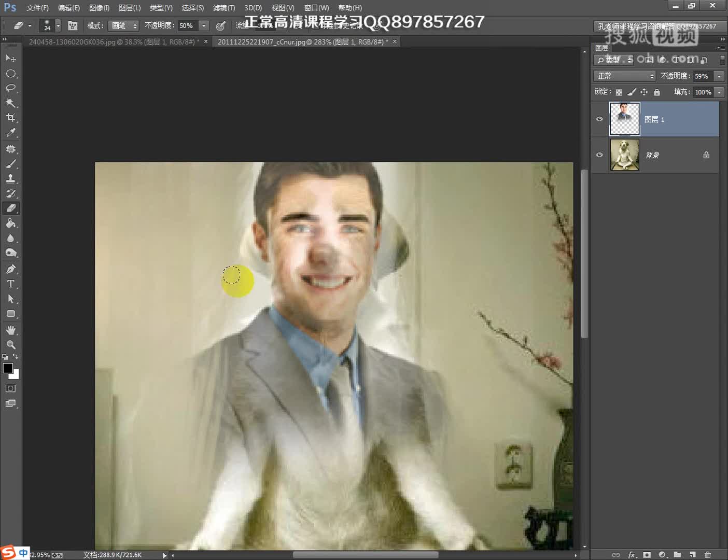Swap foreground and background colors

coord(16,356)
